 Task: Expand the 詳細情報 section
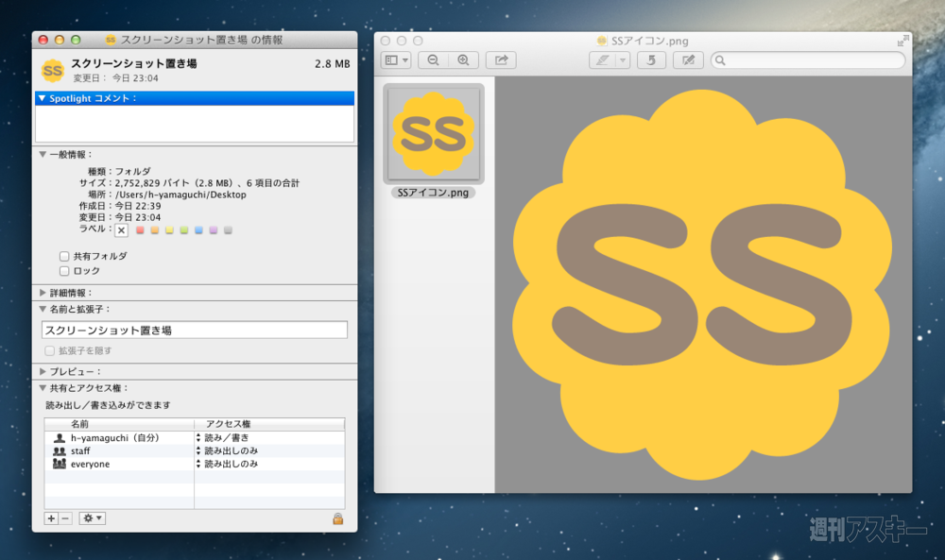43,293
